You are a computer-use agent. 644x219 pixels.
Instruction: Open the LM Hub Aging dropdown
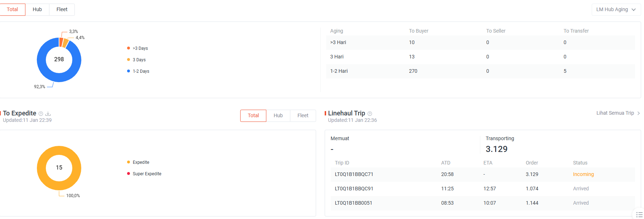point(616,10)
